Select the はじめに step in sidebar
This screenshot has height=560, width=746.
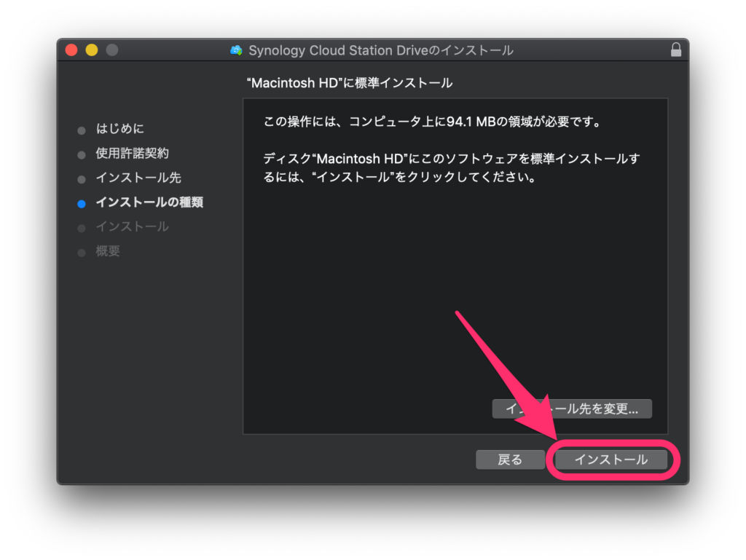point(120,129)
